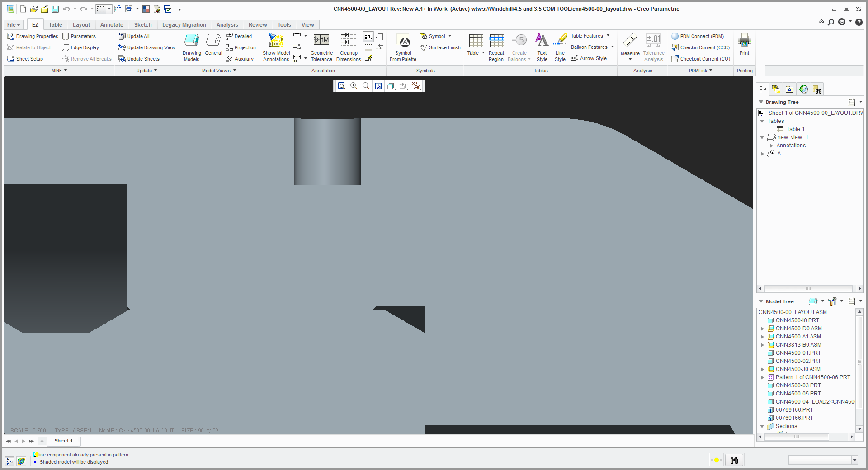Screen dimensions: 868x470
Task: Click the Surface Finish button
Action: pyautogui.click(x=440, y=47)
